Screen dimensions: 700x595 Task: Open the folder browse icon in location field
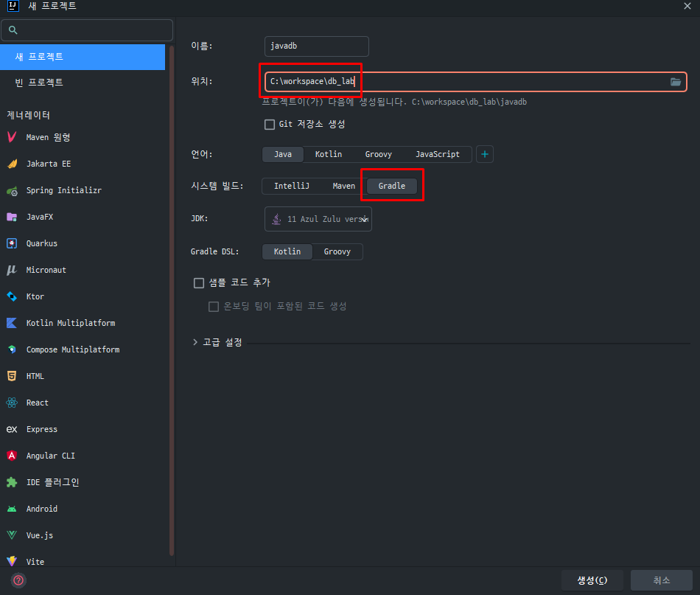click(676, 82)
